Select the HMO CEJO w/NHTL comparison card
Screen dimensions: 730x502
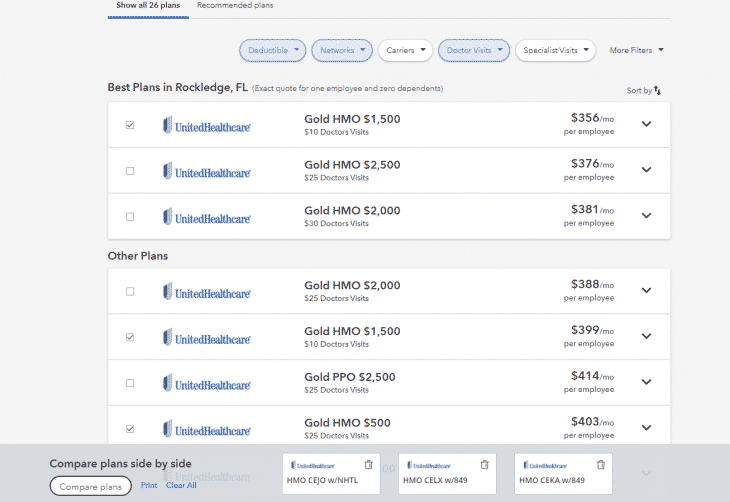point(331,474)
